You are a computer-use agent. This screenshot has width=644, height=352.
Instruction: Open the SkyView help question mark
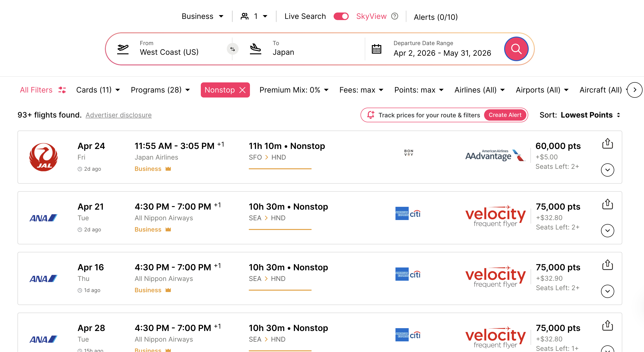(395, 16)
